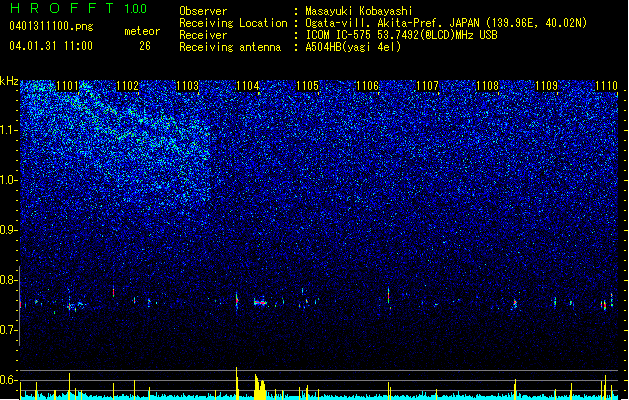Click the date stamp 04.01.31 11:00
Image resolution: width=629 pixels, height=400 pixels.
coord(51,46)
